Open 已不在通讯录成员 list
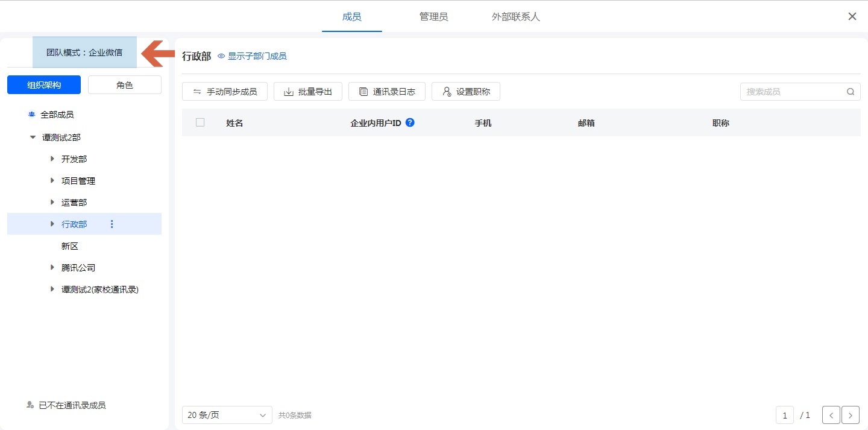This screenshot has height=430, width=868. coord(72,405)
